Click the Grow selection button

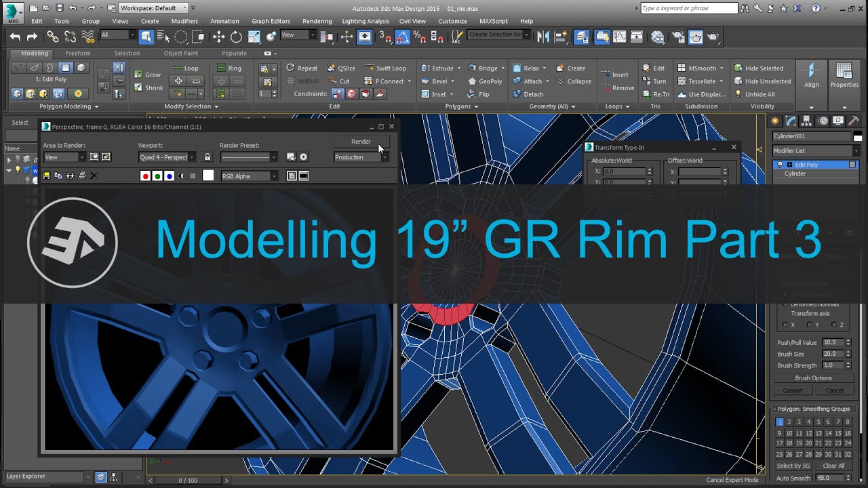coord(147,75)
